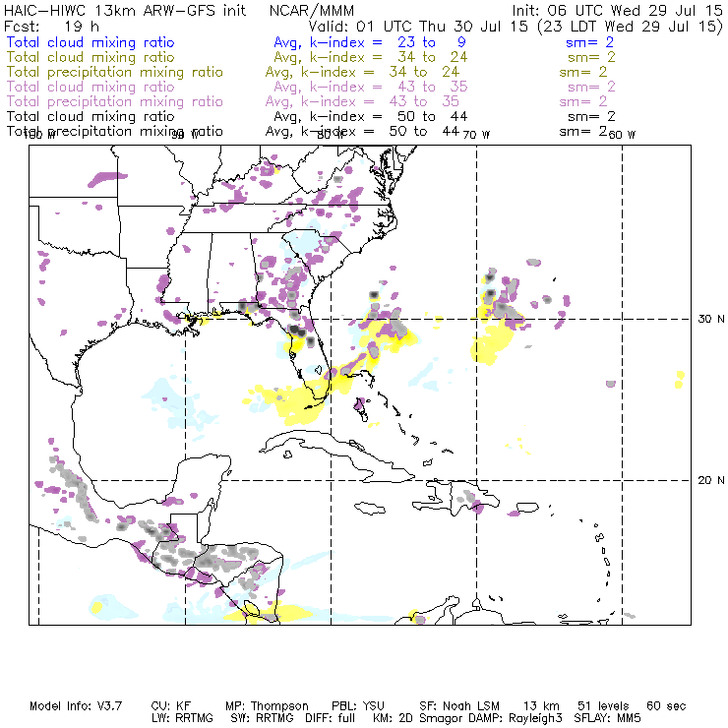Click the blue "sm= 2" value
The width and height of the screenshot is (728, 728).
589,42
